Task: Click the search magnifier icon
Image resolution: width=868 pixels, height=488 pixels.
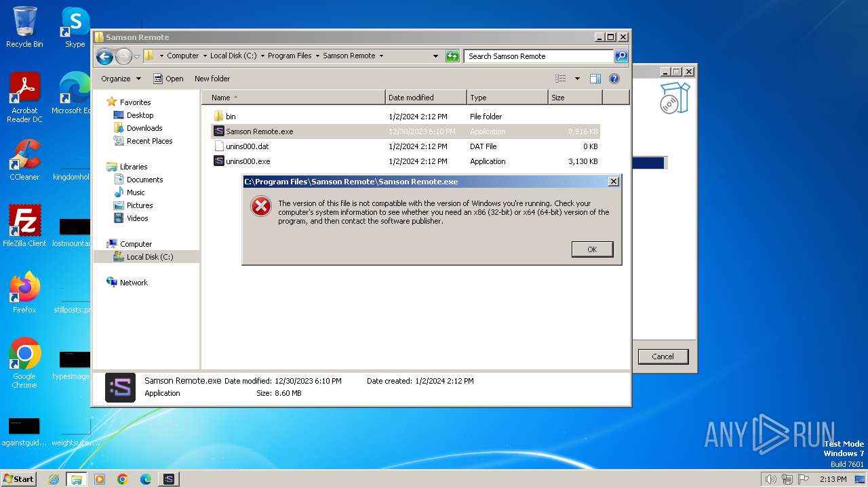Action: pyautogui.click(x=621, y=56)
